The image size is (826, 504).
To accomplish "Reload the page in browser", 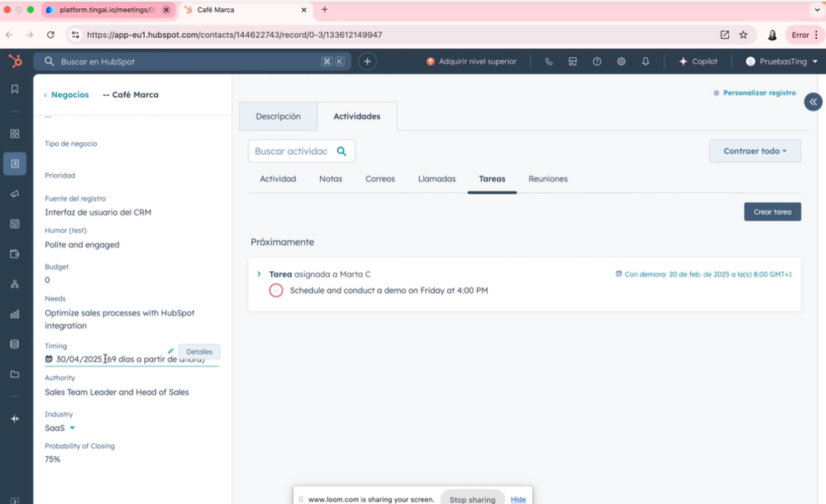I will (x=51, y=35).
